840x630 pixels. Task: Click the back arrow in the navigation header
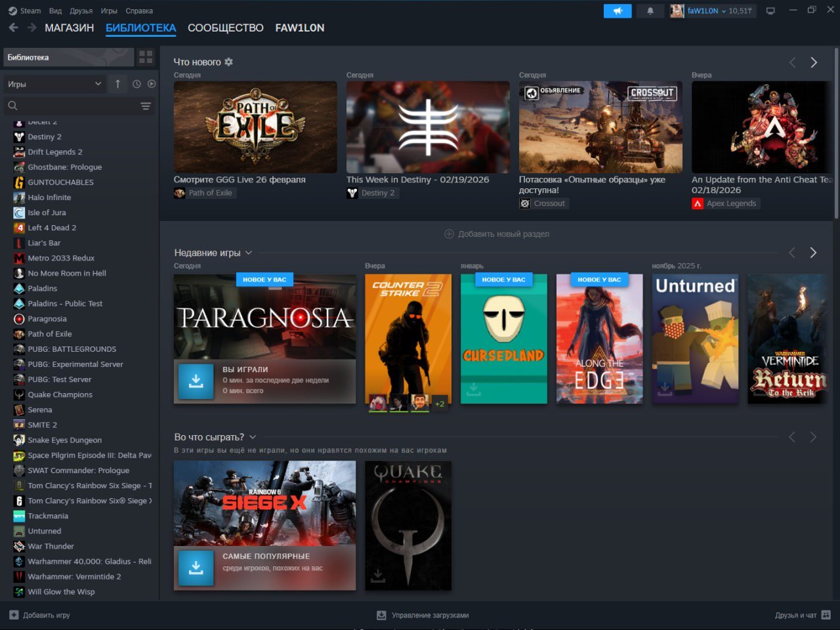[14, 28]
